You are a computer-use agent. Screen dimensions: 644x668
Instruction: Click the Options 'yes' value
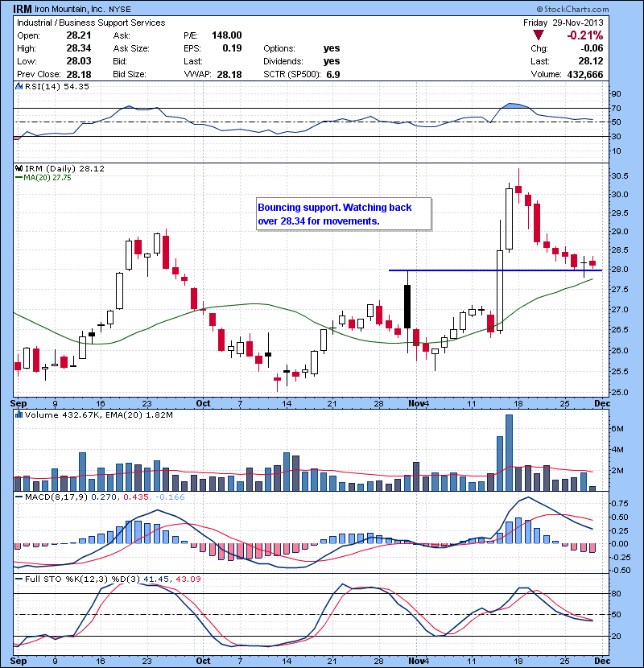pos(332,48)
